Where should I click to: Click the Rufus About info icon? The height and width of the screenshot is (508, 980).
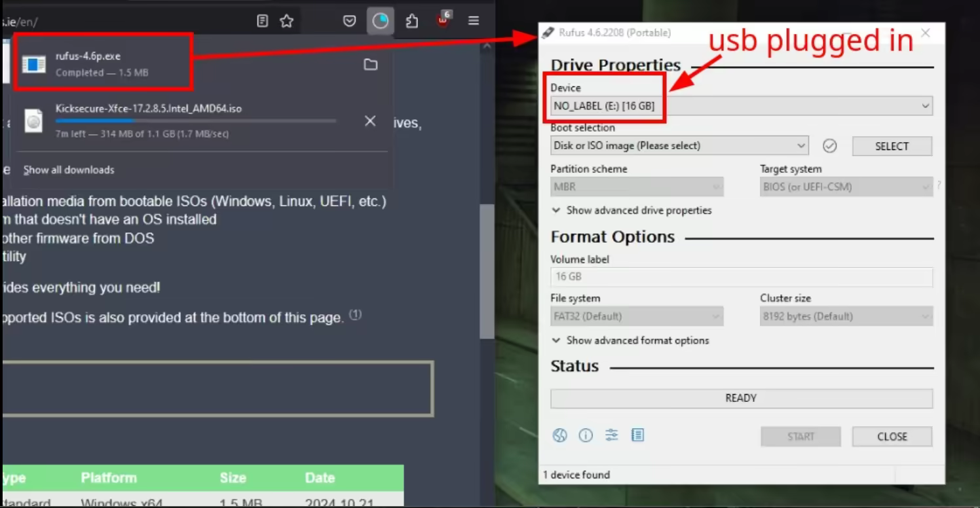click(x=586, y=436)
